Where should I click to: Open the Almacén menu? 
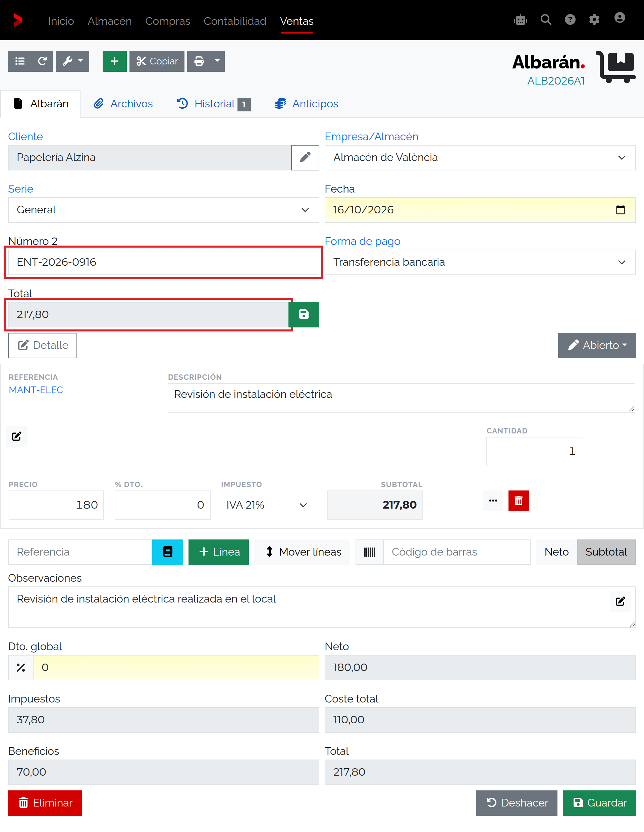(x=110, y=21)
